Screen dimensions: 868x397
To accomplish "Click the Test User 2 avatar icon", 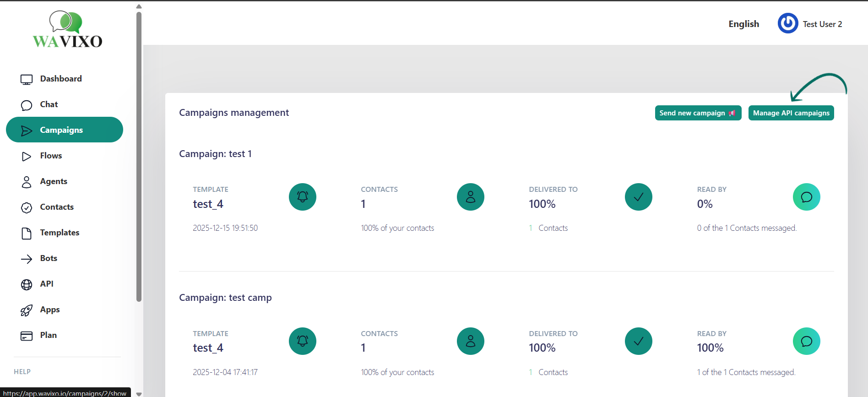I will tap(787, 23).
